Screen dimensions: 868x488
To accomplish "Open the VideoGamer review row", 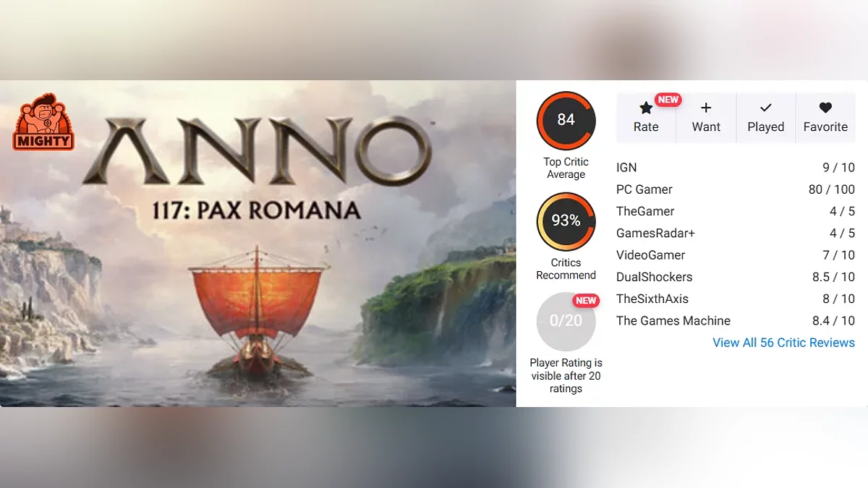I will click(x=736, y=255).
